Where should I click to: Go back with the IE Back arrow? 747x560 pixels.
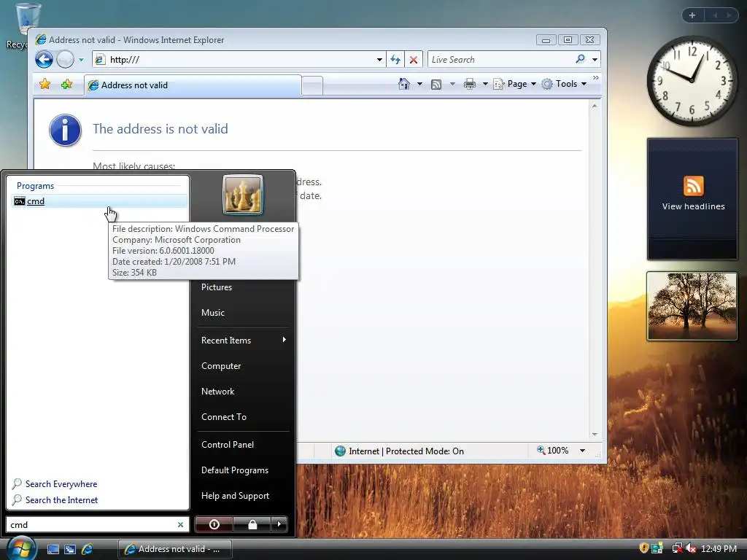pyautogui.click(x=44, y=60)
